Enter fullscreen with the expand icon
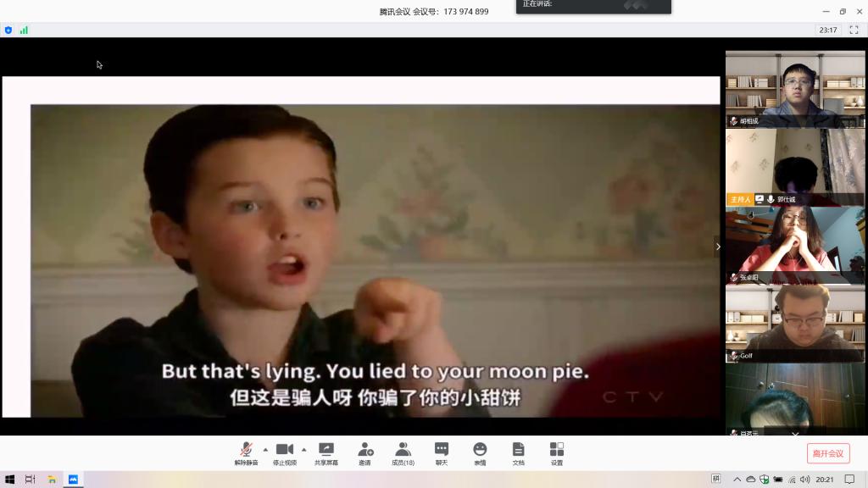 coord(854,30)
